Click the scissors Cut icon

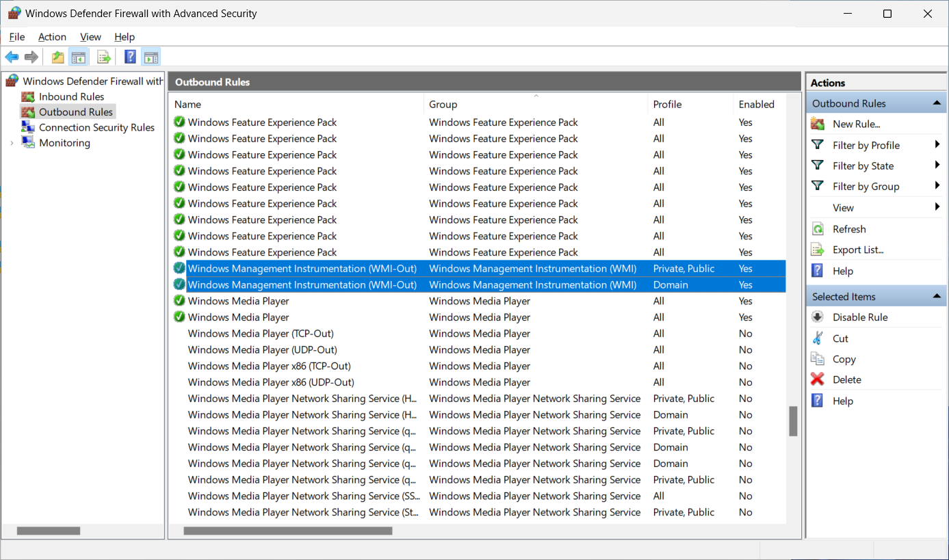tap(818, 338)
